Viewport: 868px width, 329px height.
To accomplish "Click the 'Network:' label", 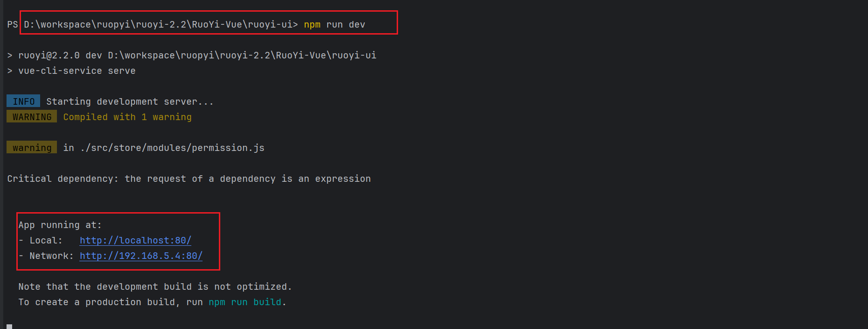I will click(x=52, y=256).
